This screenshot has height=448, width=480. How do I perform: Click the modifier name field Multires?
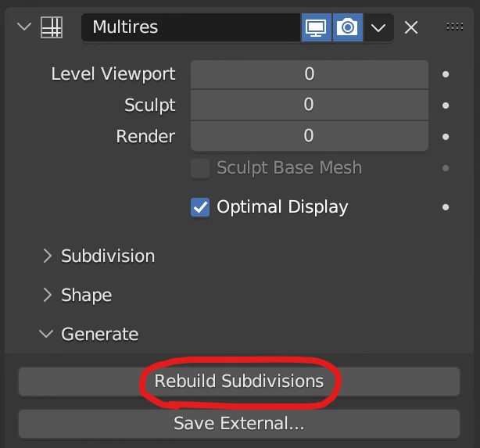(x=191, y=27)
